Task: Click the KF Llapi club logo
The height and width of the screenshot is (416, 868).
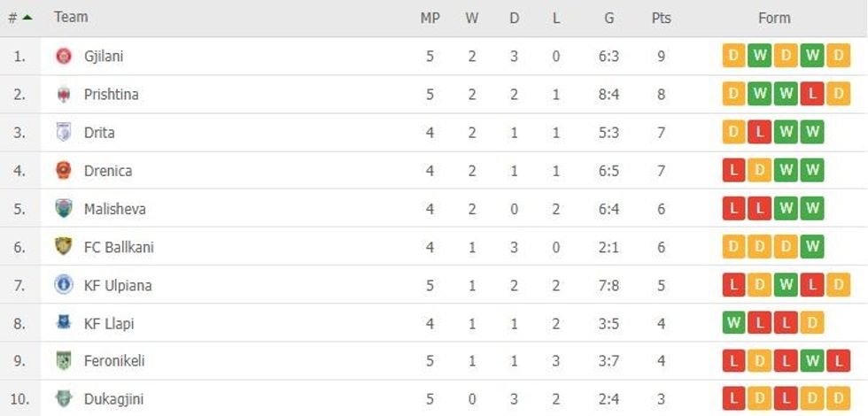Action: 63,323
